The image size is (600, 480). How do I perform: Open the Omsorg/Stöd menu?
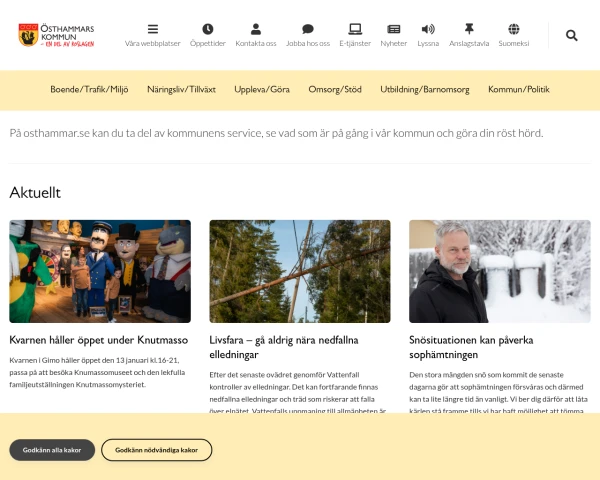(x=335, y=90)
